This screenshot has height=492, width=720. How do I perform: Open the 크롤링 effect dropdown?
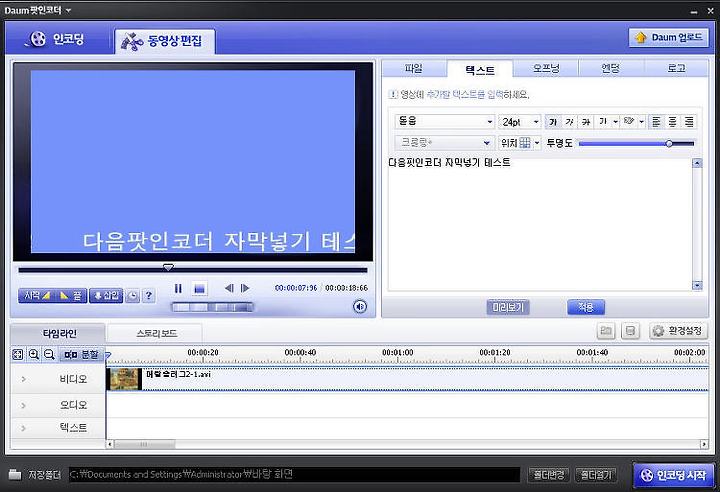[x=444, y=143]
